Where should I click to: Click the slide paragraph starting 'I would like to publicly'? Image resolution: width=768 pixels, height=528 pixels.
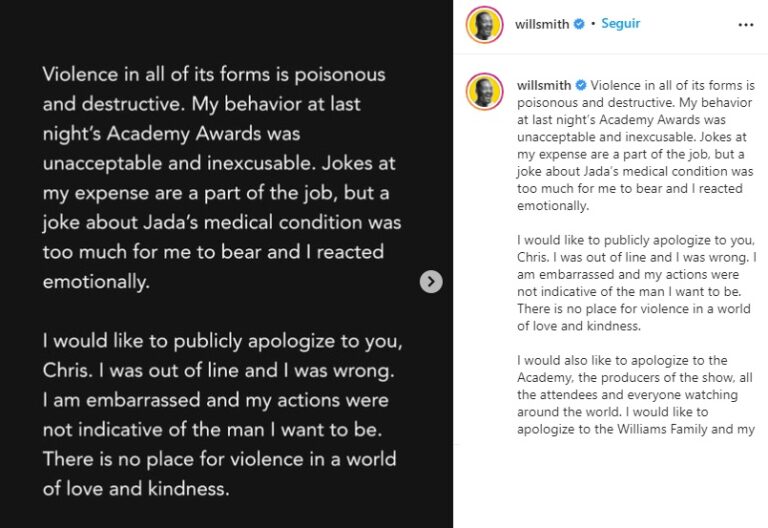(x=223, y=415)
